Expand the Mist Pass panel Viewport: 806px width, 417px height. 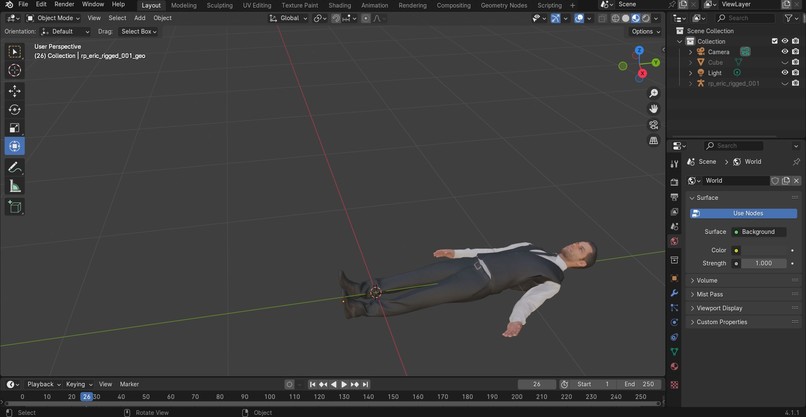tap(744, 294)
